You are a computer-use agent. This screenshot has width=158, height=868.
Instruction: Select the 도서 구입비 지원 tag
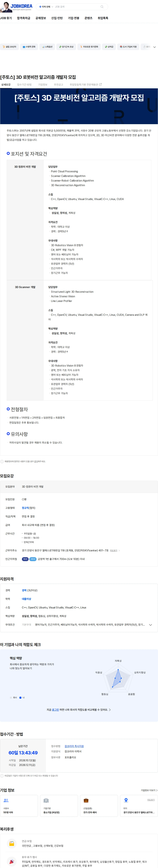pyautogui.click(x=128, y=47)
